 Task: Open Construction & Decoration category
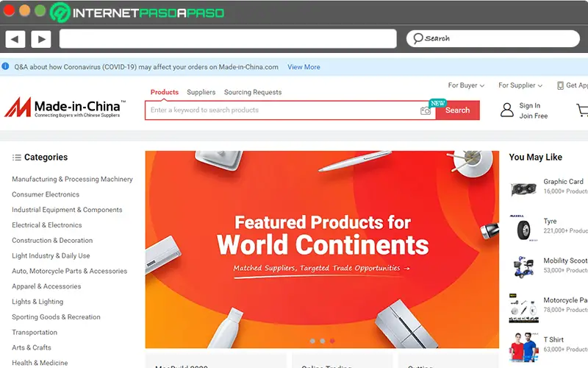[52, 241]
